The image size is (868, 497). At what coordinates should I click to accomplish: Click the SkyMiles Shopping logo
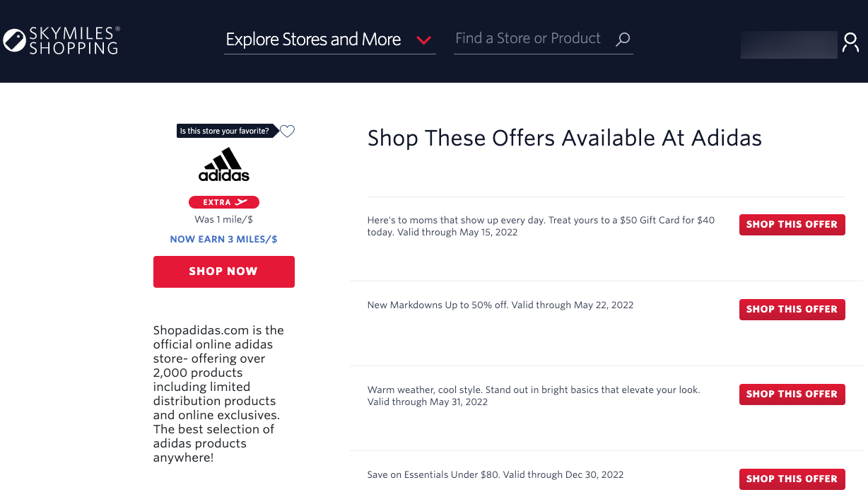61,40
